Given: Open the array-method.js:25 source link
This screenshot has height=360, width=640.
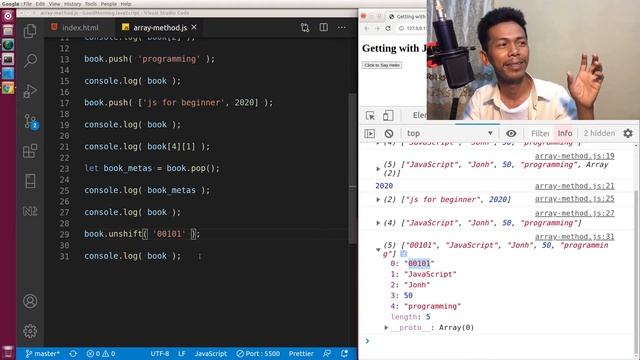Looking at the screenshot, I should click(x=574, y=199).
